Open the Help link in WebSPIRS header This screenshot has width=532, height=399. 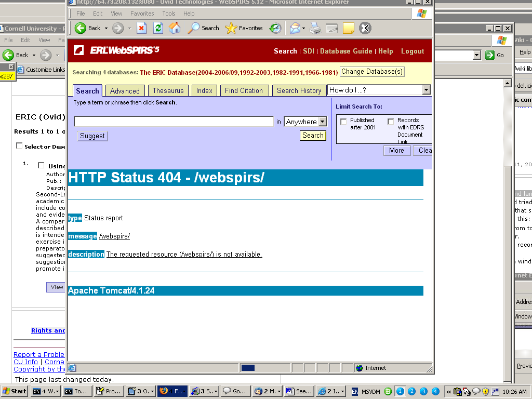click(385, 51)
